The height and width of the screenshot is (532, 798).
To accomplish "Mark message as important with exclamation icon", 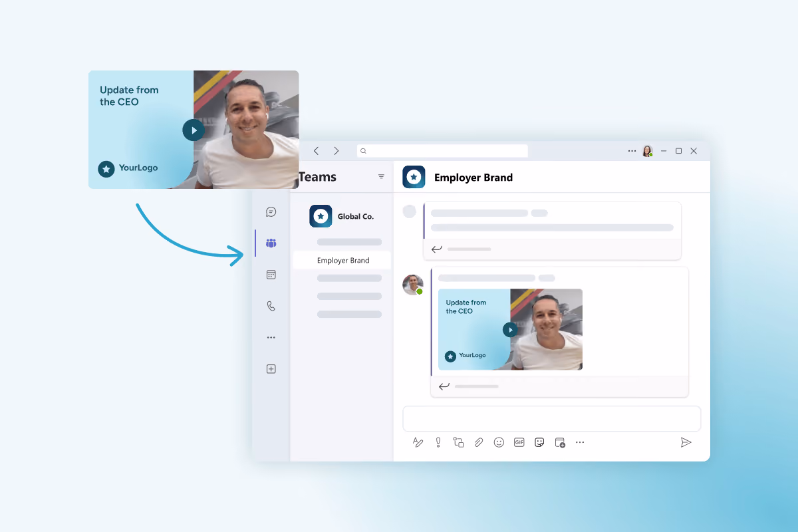I will coord(438,442).
